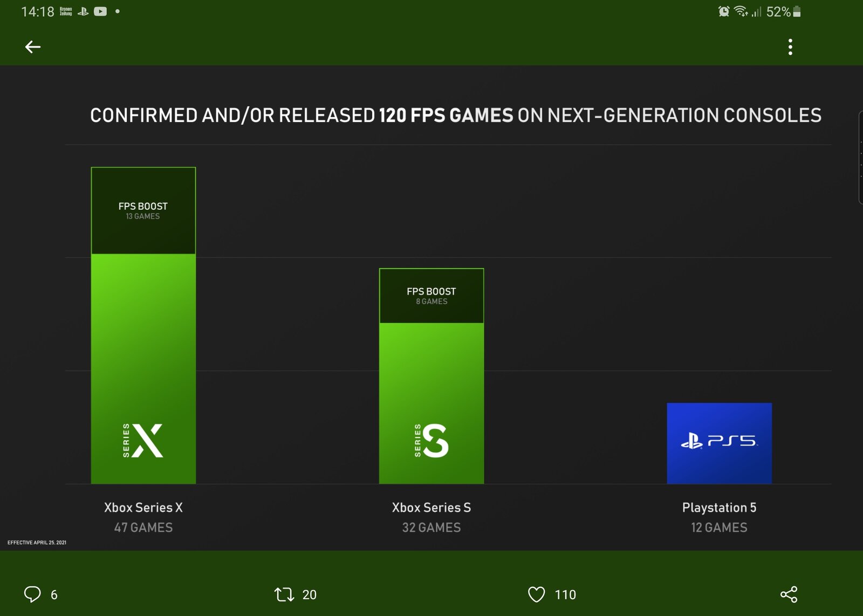The image size is (863, 616).
Task: Tap the YouTube notification icon
Action: tap(100, 11)
